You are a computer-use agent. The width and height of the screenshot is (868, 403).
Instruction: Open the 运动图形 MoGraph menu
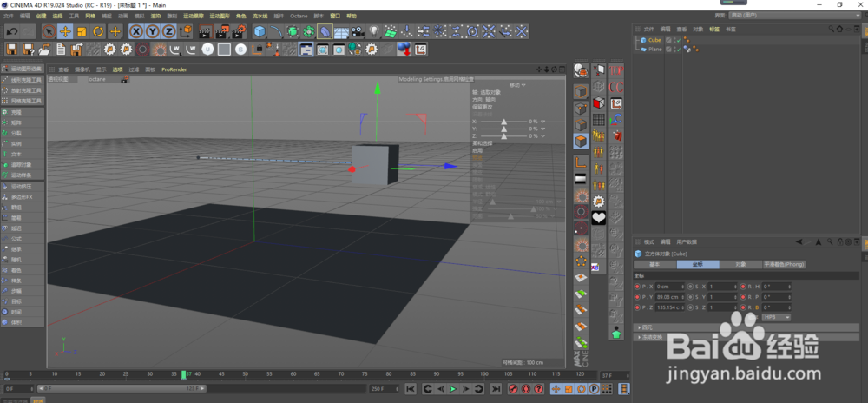(220, 16)
